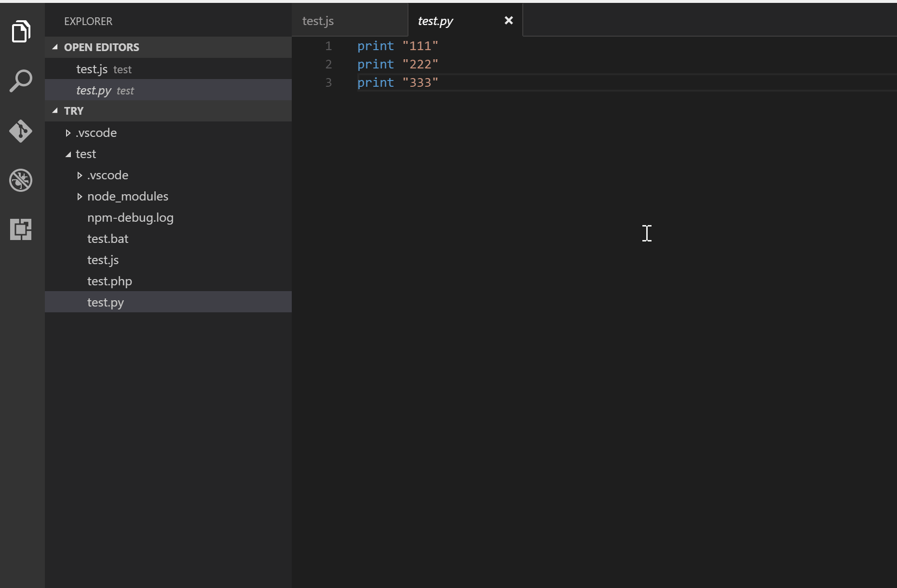Image resolution: width=897 pixels, height=588 pixels.
Task: Open the Explorer view in the activity bar
Action: pos(21,31)
